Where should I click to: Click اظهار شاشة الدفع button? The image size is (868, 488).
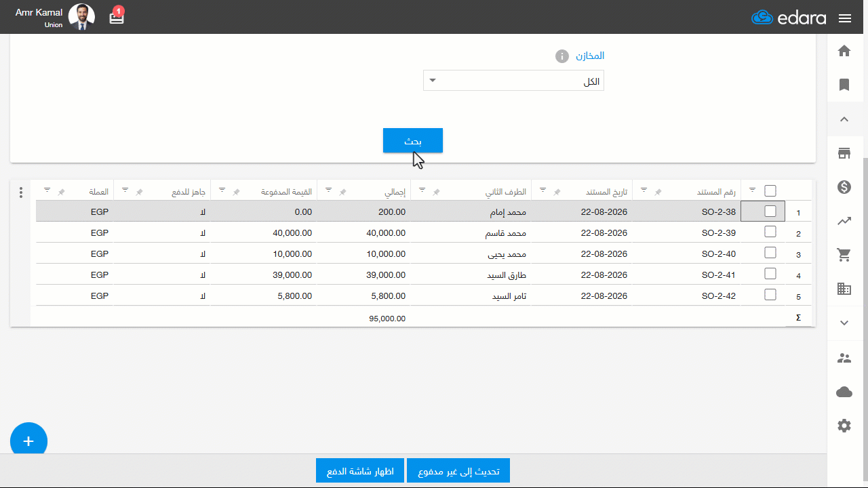click(360, 470)
